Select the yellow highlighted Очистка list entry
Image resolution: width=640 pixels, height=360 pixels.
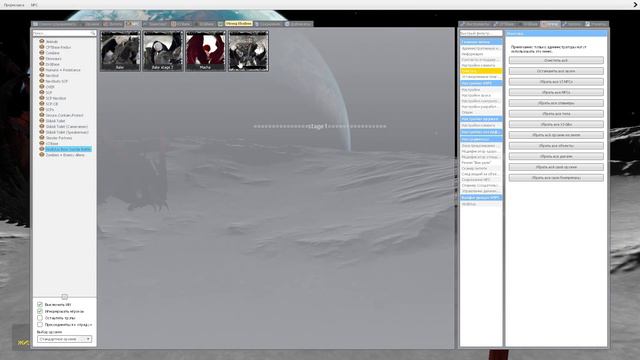[481, 71]
